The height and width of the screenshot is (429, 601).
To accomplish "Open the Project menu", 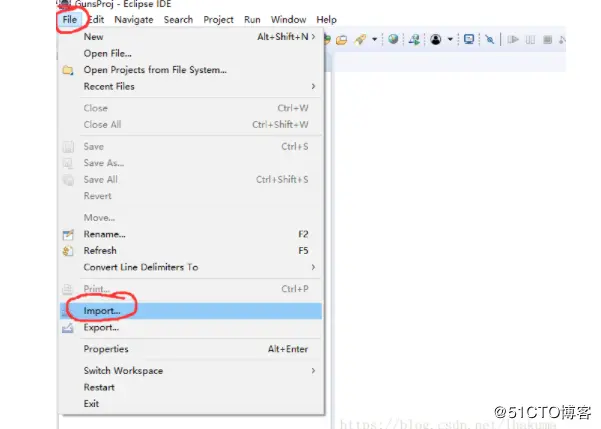I will click(218, 20).
